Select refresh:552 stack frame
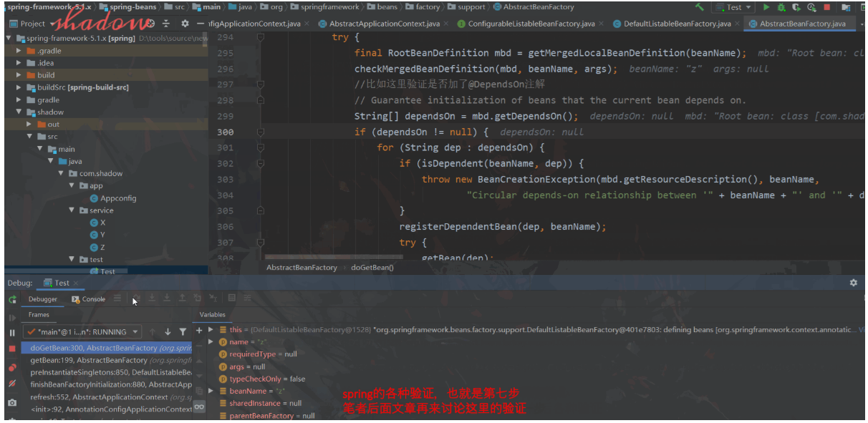 pos(107,397)
